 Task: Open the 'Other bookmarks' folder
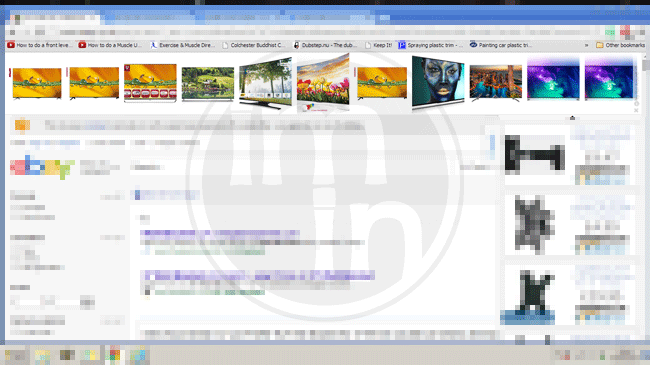point(620,45)
